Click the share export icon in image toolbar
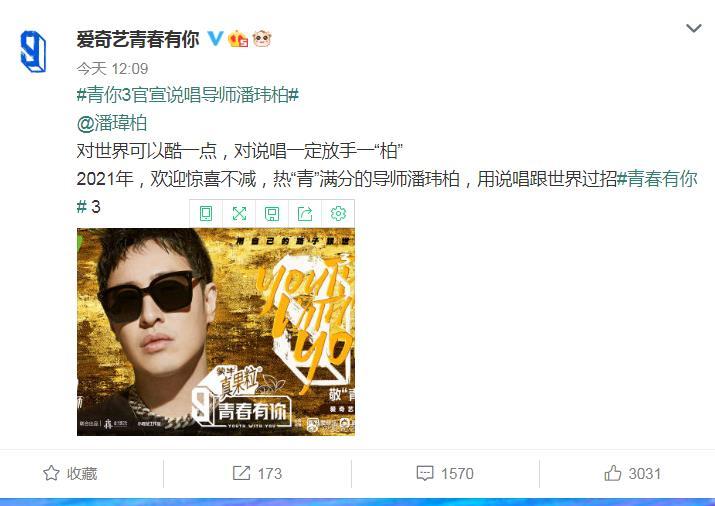This screenshot has width=715, height=506. [x=305, y=213]
